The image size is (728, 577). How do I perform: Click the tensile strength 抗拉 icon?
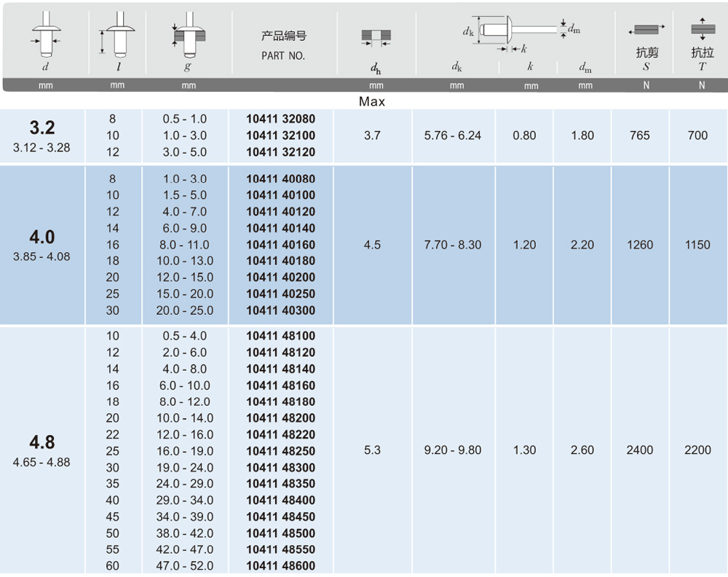702,29
